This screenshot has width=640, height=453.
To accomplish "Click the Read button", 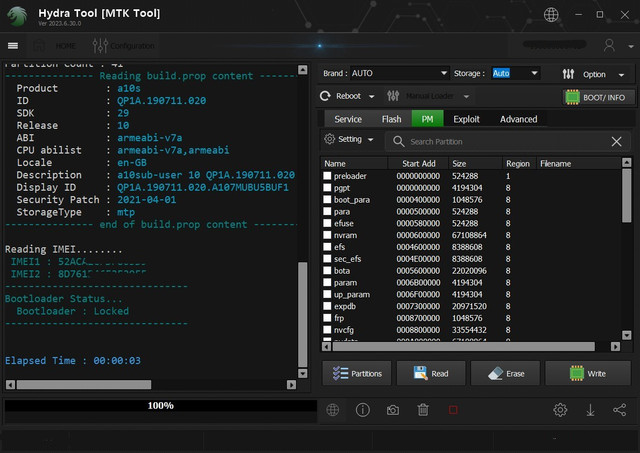I will 431,373.
